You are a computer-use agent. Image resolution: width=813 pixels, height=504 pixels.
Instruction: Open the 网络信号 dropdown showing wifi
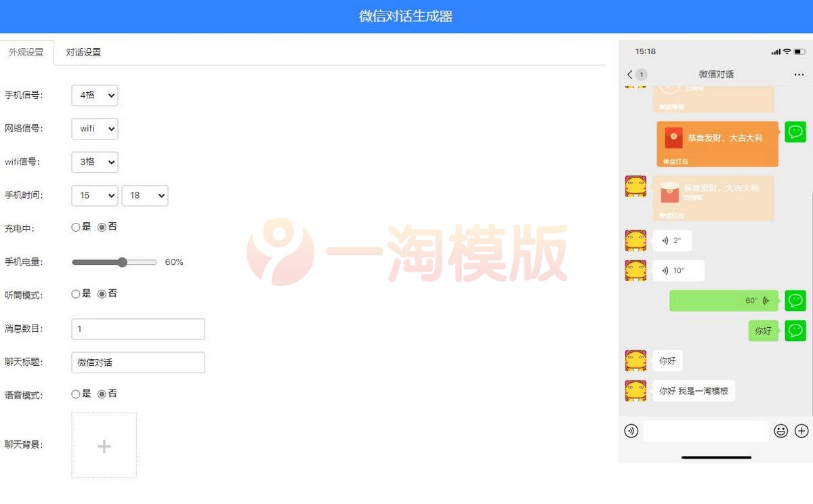95,129
